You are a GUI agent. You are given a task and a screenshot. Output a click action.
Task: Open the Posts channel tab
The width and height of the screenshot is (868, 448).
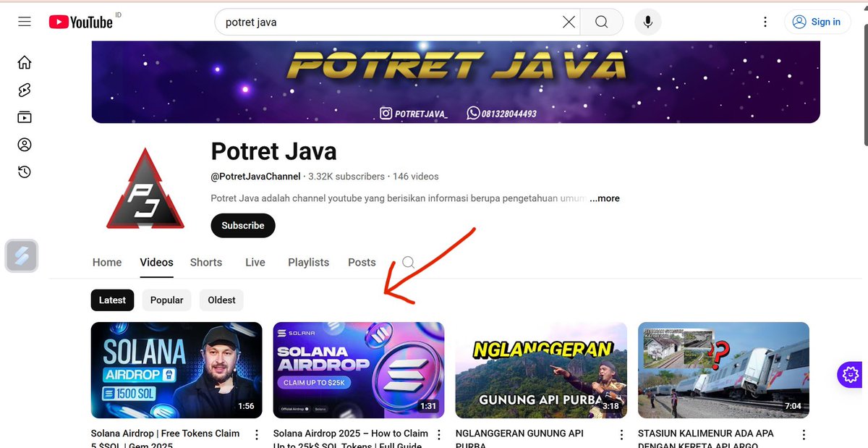pyautogui.click(x=362, y=262)
